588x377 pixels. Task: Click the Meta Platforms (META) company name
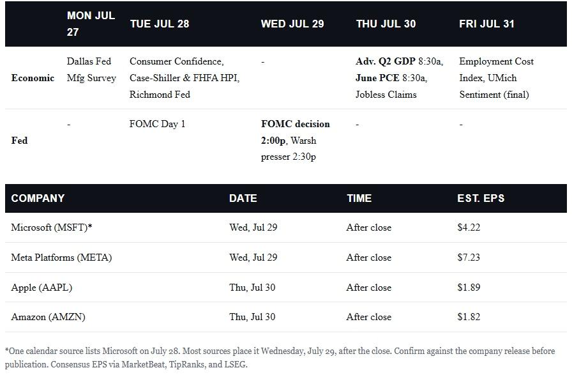(x=61, y=258)
